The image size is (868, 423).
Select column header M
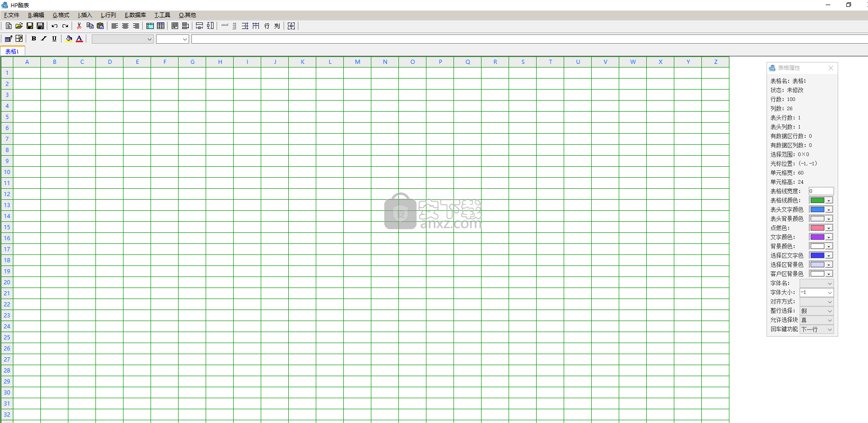point(358,62)
